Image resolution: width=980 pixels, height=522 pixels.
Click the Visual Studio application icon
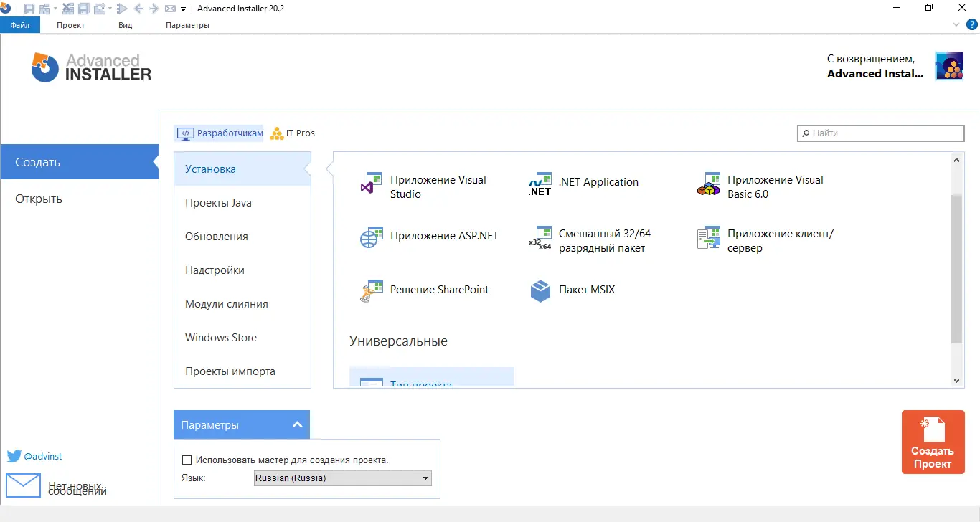click(x=370, y=185)
